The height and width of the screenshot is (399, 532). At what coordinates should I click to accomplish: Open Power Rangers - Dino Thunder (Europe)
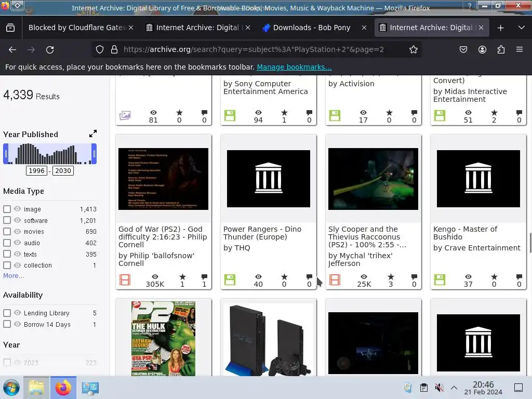(262, 233)
